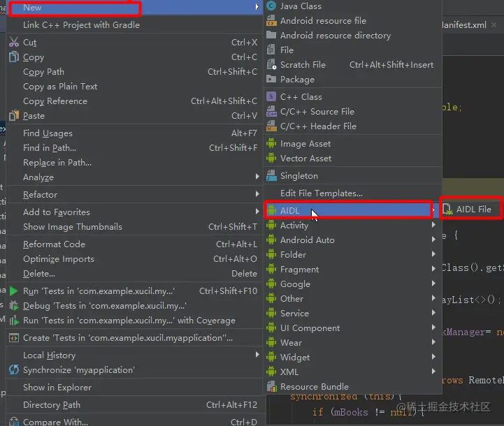Click the Synchronize refresh icon
The height and width of the screenshot is (426, 504).
tap(14, 370)
